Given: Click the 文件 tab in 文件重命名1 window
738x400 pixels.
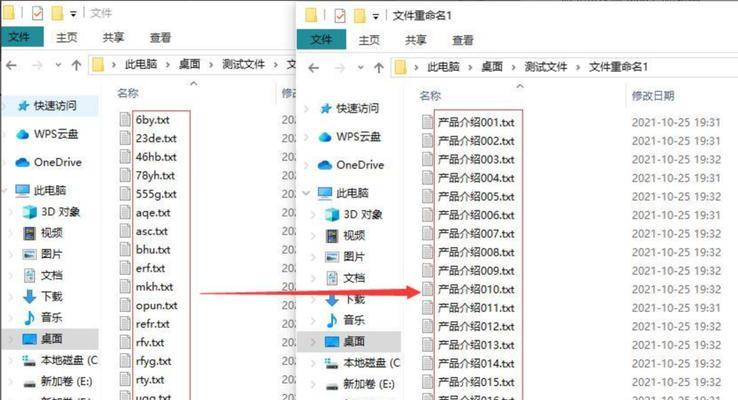Looking at the screenshot, I should (x=321, y=40).
